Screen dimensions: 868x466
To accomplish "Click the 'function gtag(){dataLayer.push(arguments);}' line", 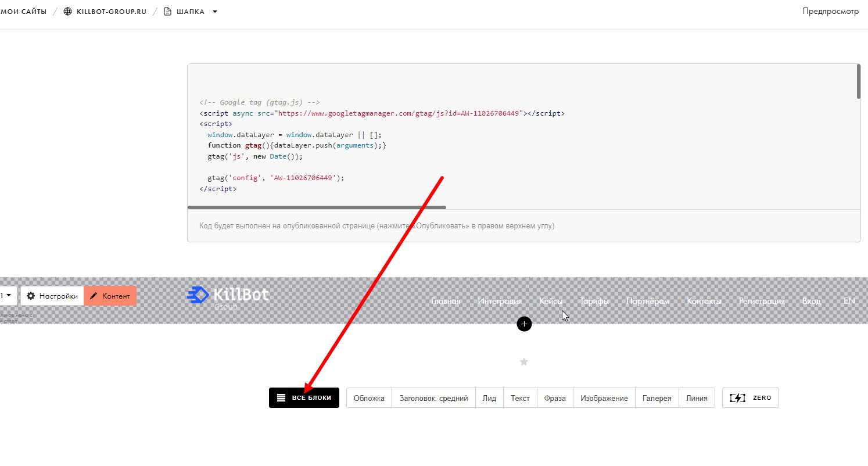I will [x=296, y=145].
